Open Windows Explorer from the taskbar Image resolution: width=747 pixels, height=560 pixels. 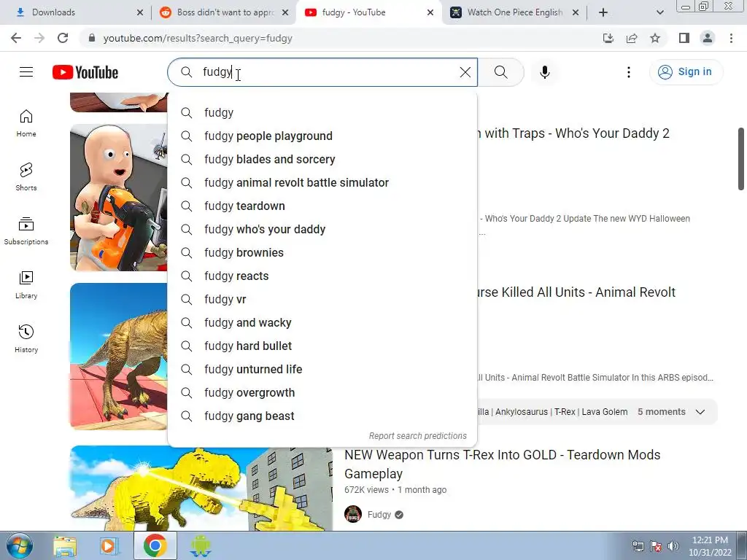tap(65, 545)
